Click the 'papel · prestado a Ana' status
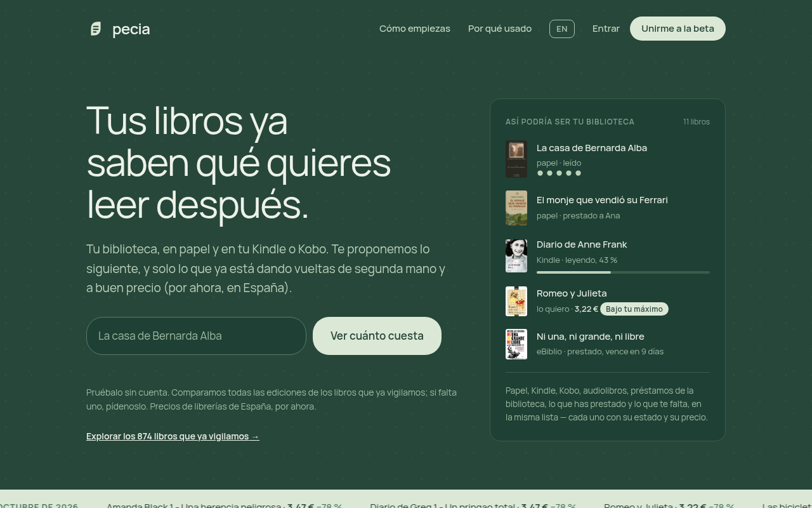 579,216
